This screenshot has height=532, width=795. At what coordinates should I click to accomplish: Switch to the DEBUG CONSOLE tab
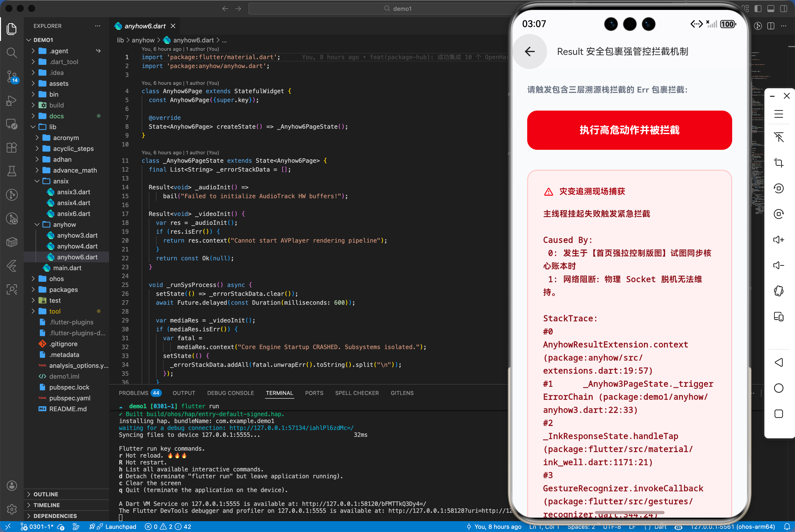[230, 393]
